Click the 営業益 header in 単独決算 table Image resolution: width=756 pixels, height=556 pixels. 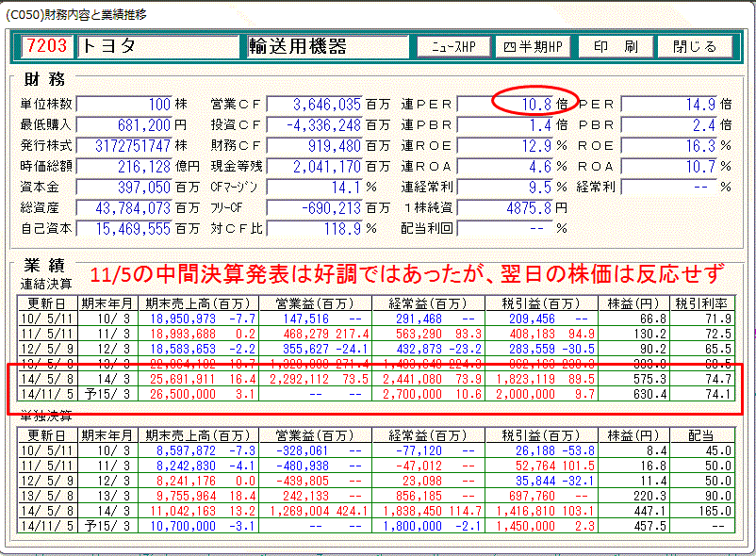pos(316,435)
